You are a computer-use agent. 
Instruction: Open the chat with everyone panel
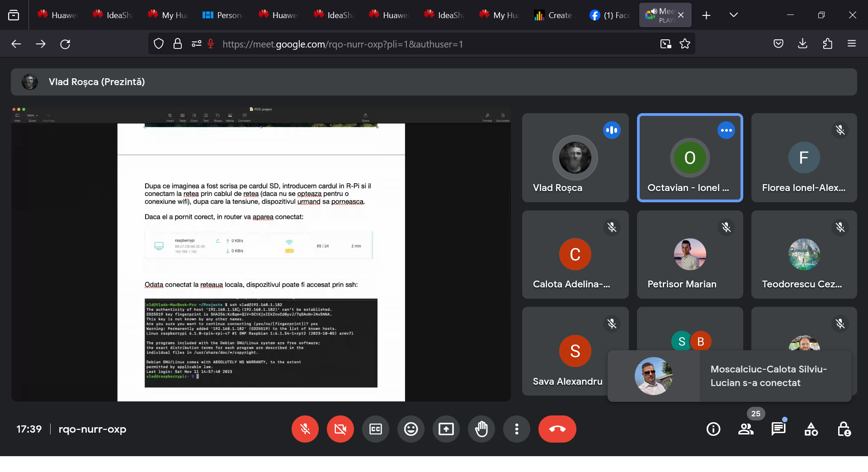(x=778, y=429)
